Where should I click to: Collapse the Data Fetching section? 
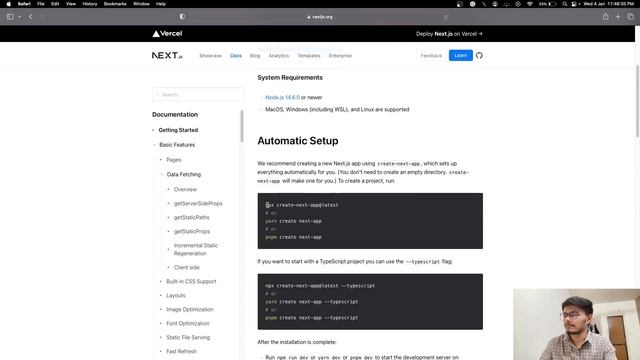[184, 174]
